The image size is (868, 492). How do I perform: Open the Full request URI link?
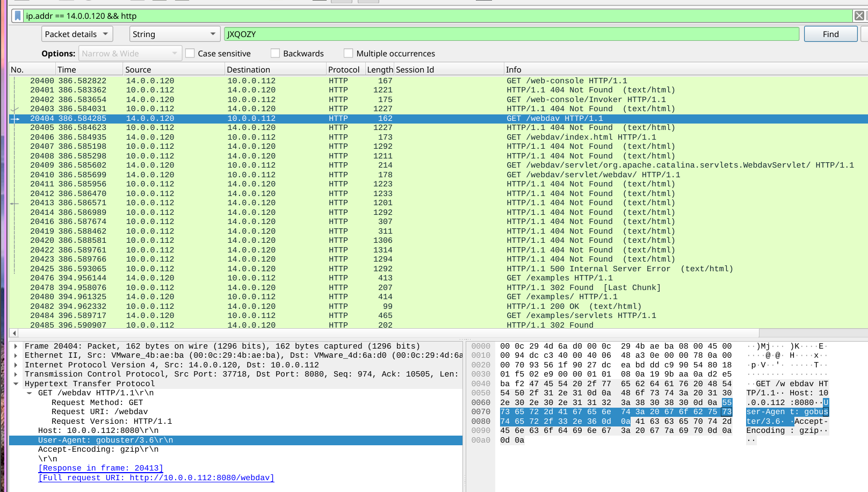coord(156,478)
